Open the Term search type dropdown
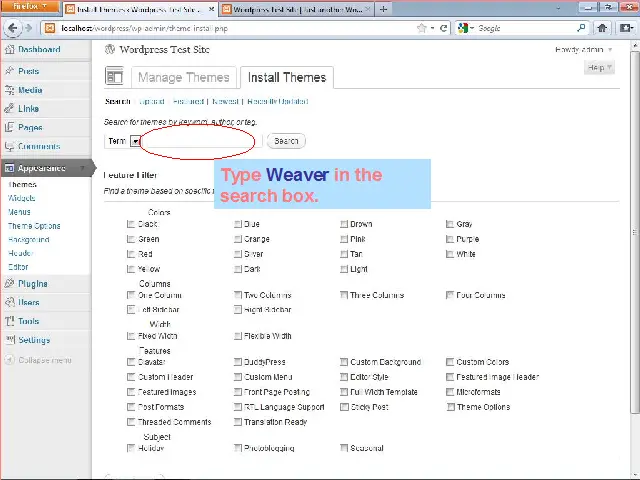The width and height of the screenshot is (640, 480). (x=135, y=141)
